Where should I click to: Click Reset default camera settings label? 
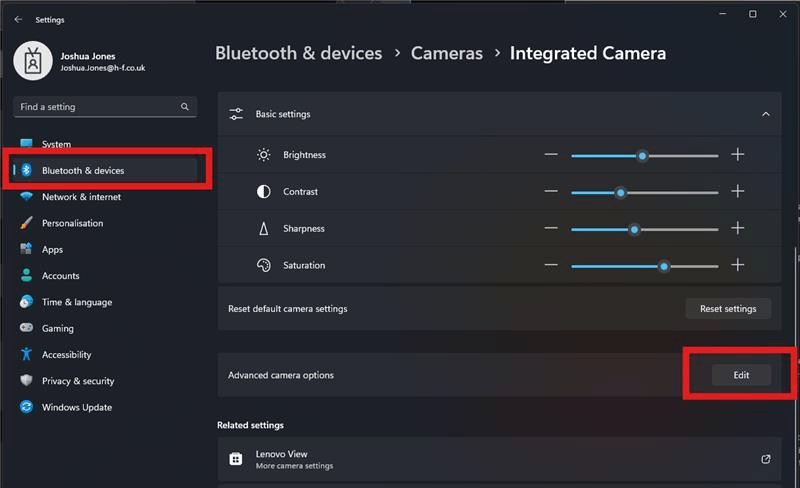(x=288, y=309)
